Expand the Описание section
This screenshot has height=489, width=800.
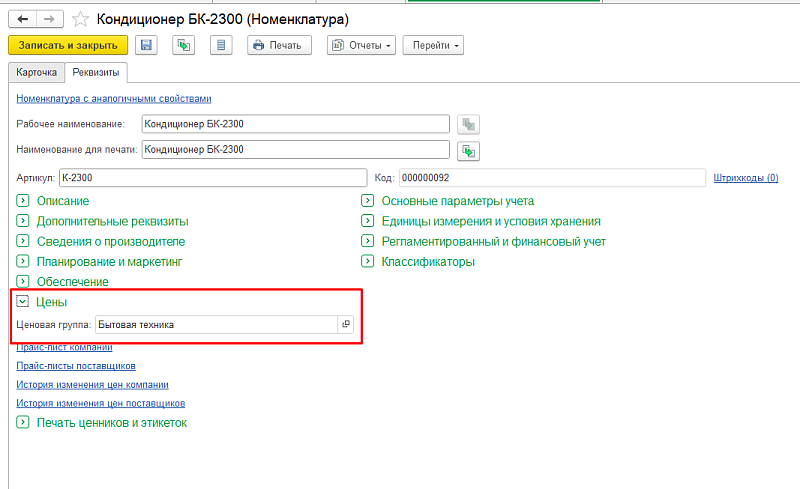[x=23, y=201]
